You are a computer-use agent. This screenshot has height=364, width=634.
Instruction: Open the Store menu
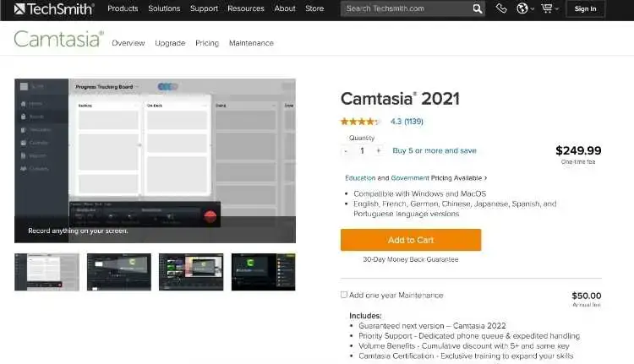(314, 8)
